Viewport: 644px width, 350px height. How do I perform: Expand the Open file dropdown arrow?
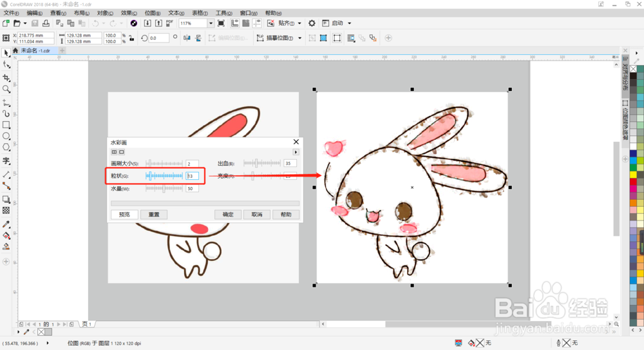click(x=25, y=23)
